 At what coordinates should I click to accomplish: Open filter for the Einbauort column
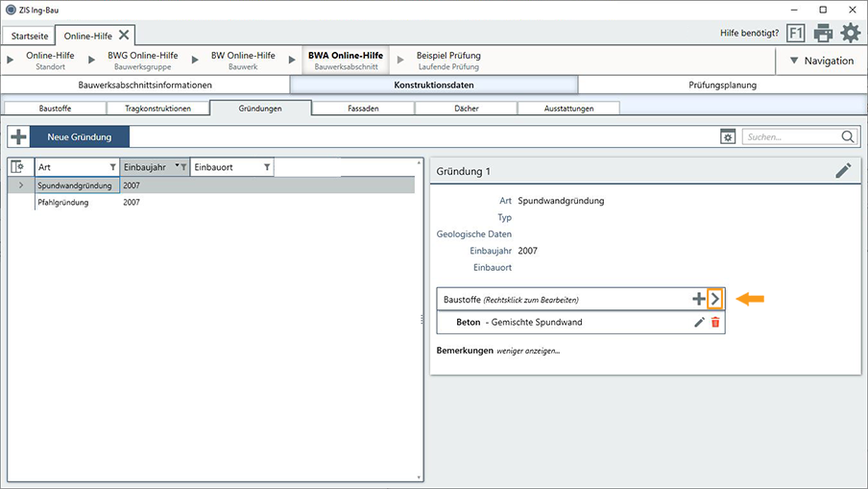pyautogui.click(x=267, y=167)
